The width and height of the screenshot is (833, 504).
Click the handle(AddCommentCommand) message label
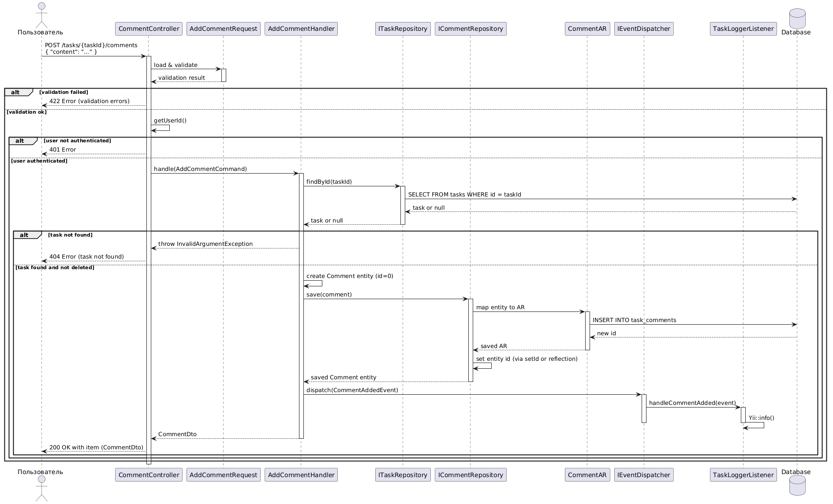pos(200,169)
